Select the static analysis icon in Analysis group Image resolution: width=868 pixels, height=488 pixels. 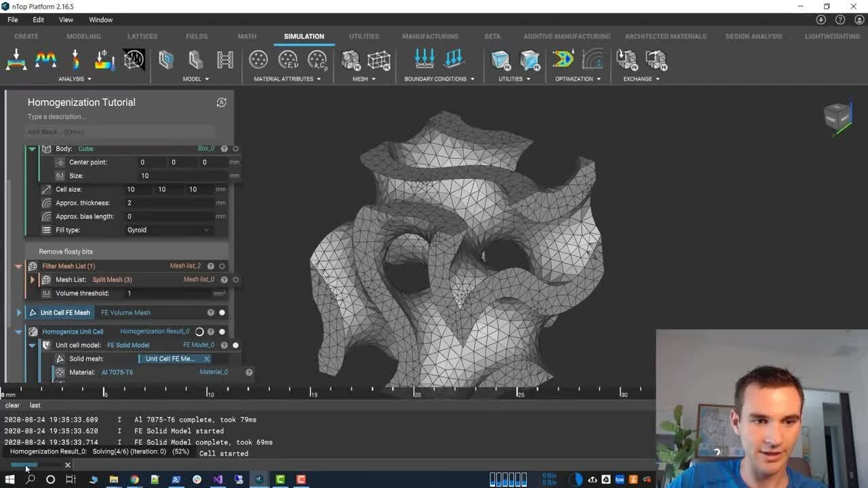[16, 60]
